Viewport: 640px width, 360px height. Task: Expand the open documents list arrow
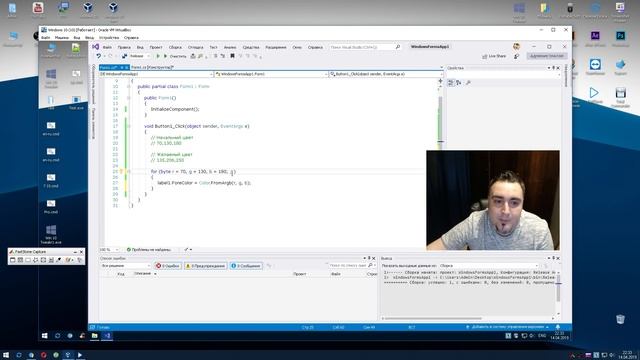[441, 67]
